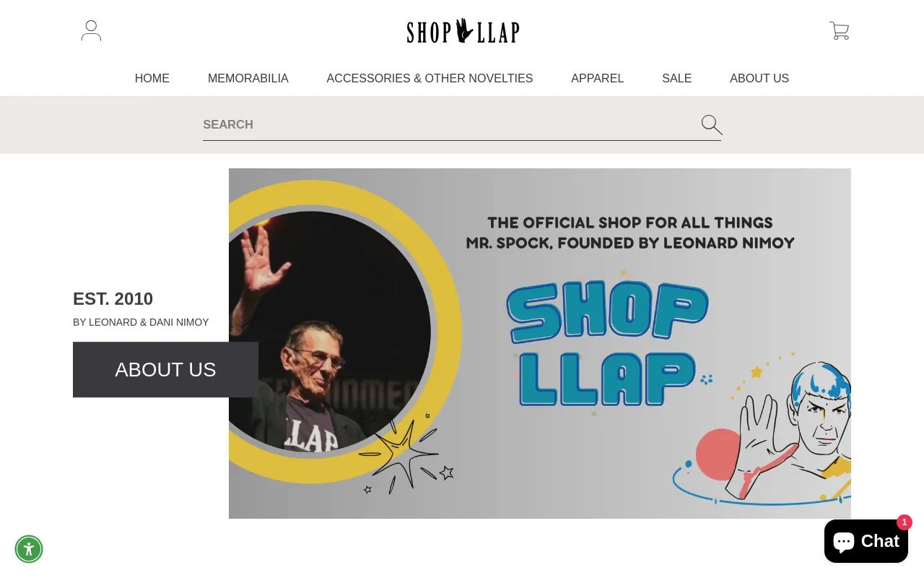Click the Official Shop banner tagline

click(630, 233)
